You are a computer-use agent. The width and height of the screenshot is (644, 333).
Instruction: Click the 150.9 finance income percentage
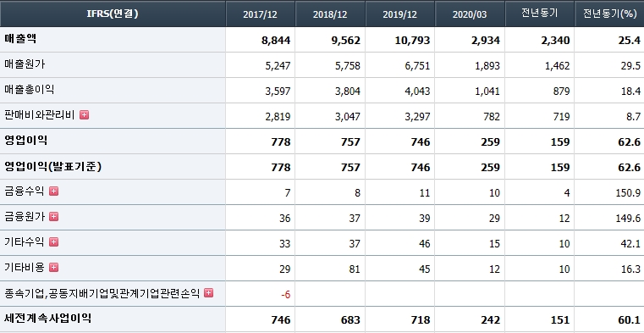tap(629, 193)
